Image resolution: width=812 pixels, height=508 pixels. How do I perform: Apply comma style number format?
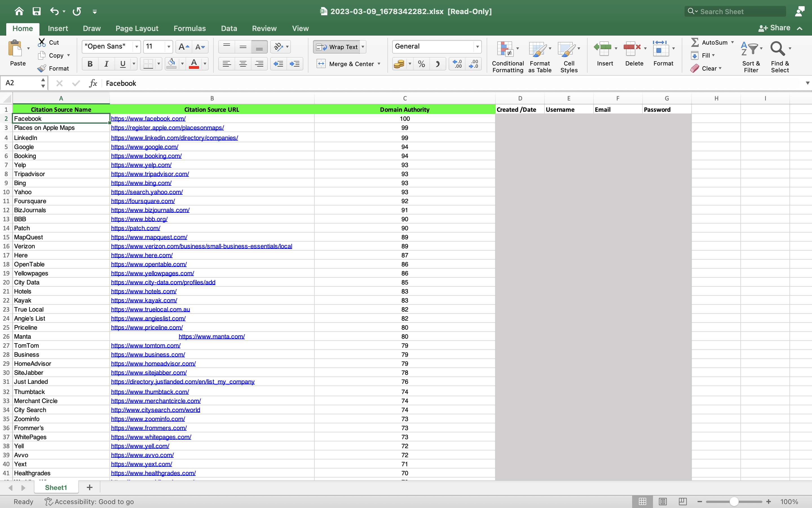[438, 64]
